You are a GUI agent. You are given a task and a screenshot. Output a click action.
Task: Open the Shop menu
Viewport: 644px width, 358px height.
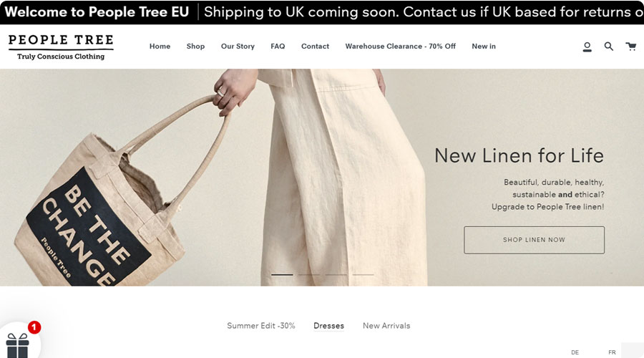coord(195,47)
